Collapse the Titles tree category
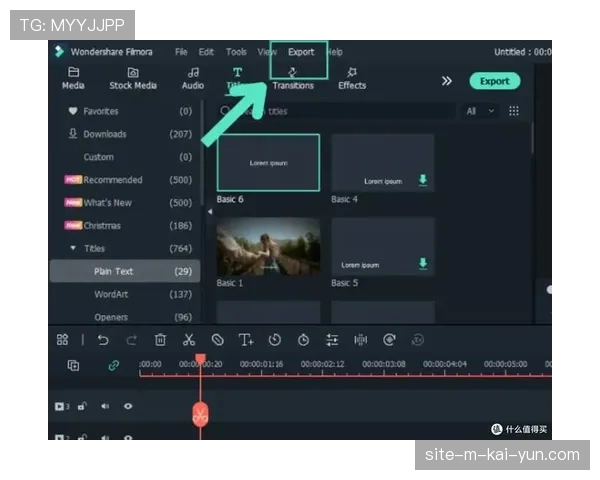 tap(73, 248)
